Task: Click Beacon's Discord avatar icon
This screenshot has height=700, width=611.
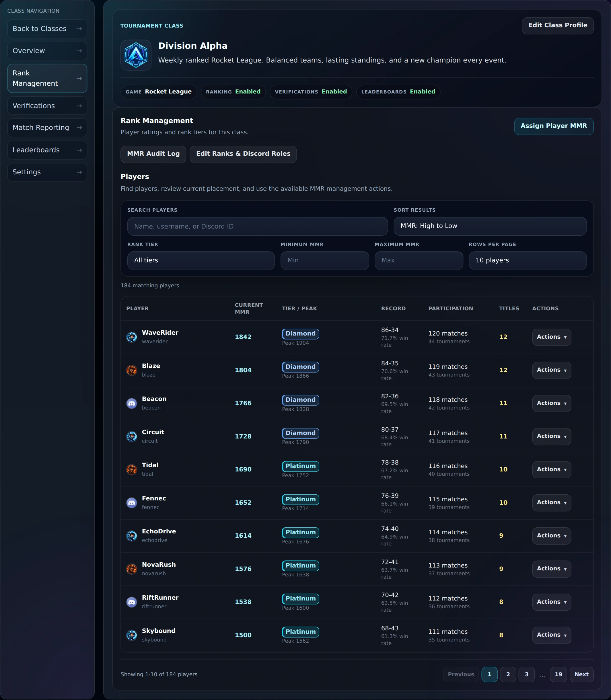Action: [x=132, y=403]
